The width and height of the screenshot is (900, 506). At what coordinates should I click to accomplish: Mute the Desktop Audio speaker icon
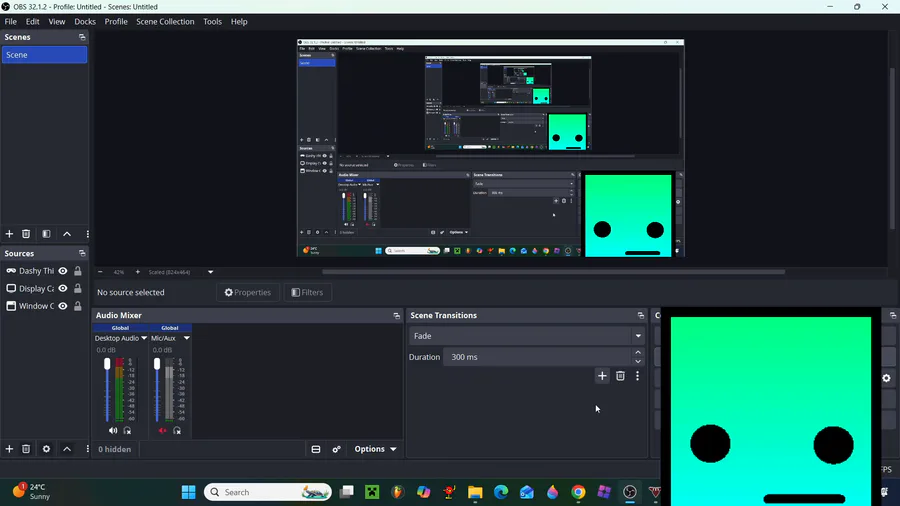(x=113, y=430)
